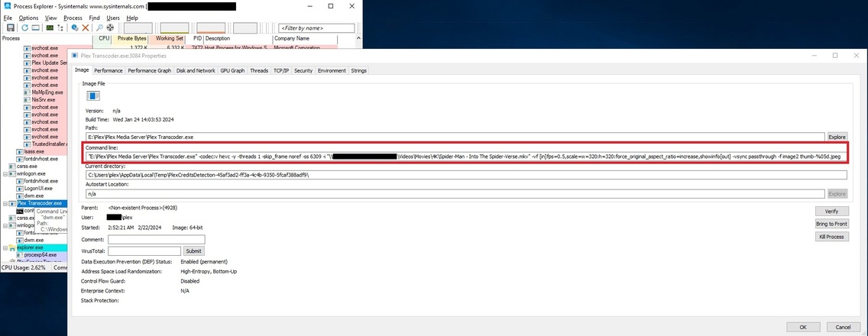Click into the VirusTotal text field
This screenshot has height=336, width=868.
(144, 250)
